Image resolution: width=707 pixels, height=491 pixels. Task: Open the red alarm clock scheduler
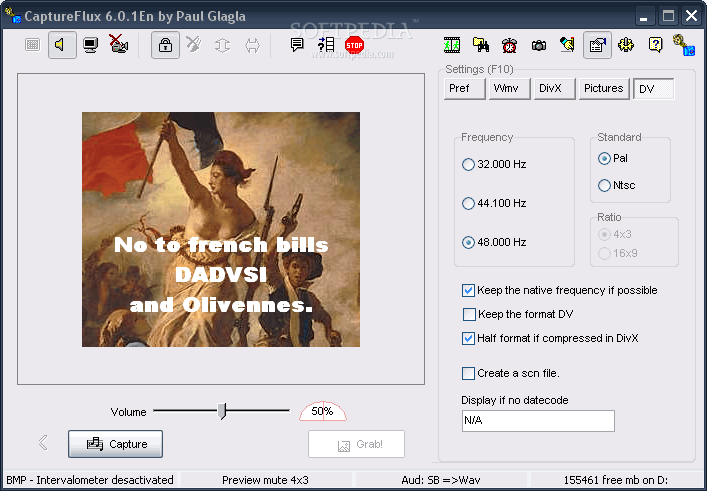point(510,45)
